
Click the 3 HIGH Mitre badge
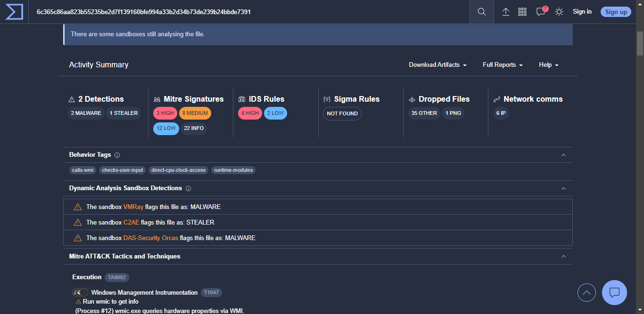point(165,113)
